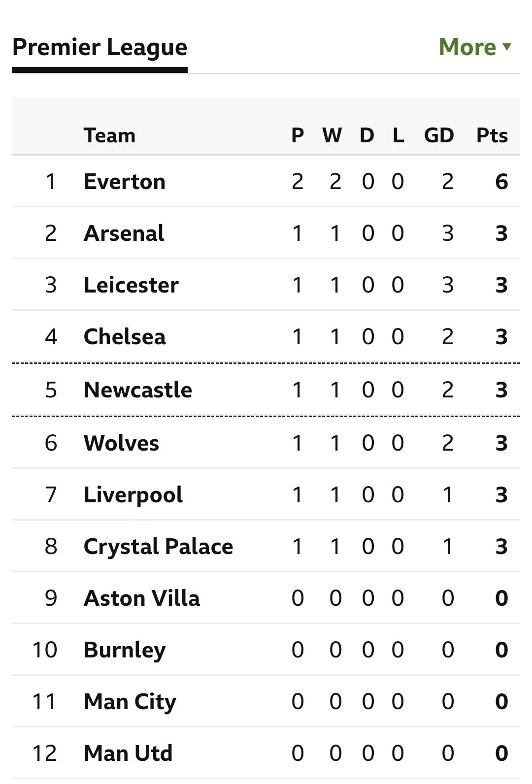
Task: Select the Premier League tab
Action: pos(100,48)
